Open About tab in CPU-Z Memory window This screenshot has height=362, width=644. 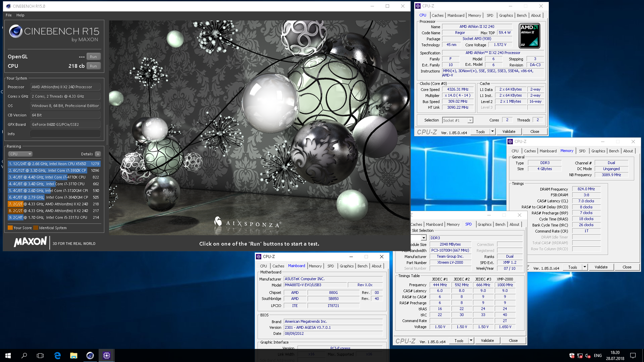(x=628, y=151)
